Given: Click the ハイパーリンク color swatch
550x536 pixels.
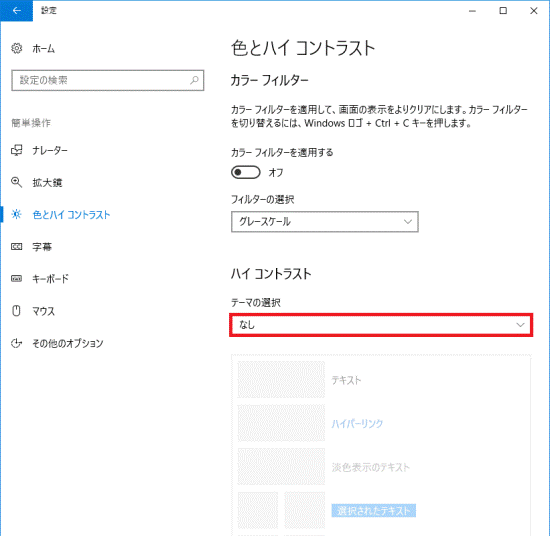Looking at the screenshot, I should (281, 423).
